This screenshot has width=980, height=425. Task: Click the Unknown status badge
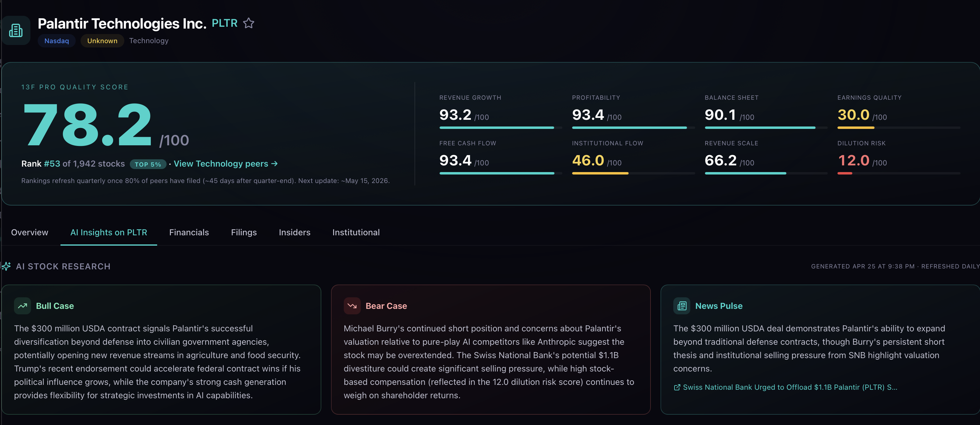tap(102, 41)
